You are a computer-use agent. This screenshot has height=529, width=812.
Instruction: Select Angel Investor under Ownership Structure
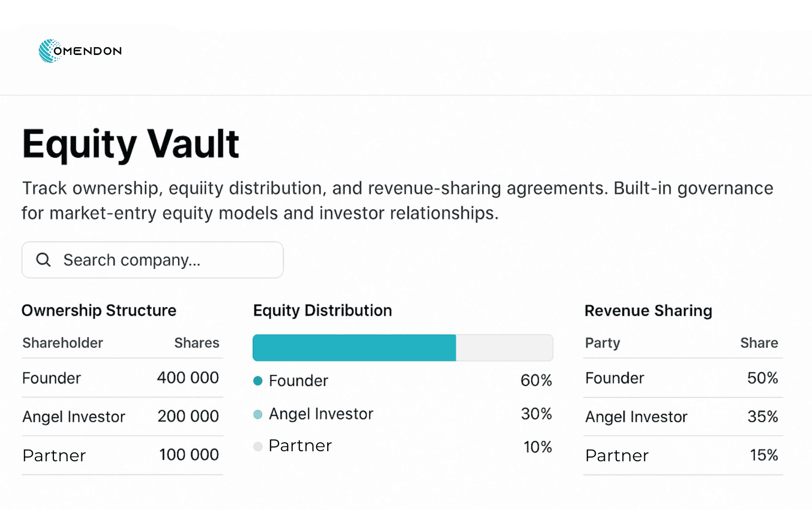click(x=73, y=416)
